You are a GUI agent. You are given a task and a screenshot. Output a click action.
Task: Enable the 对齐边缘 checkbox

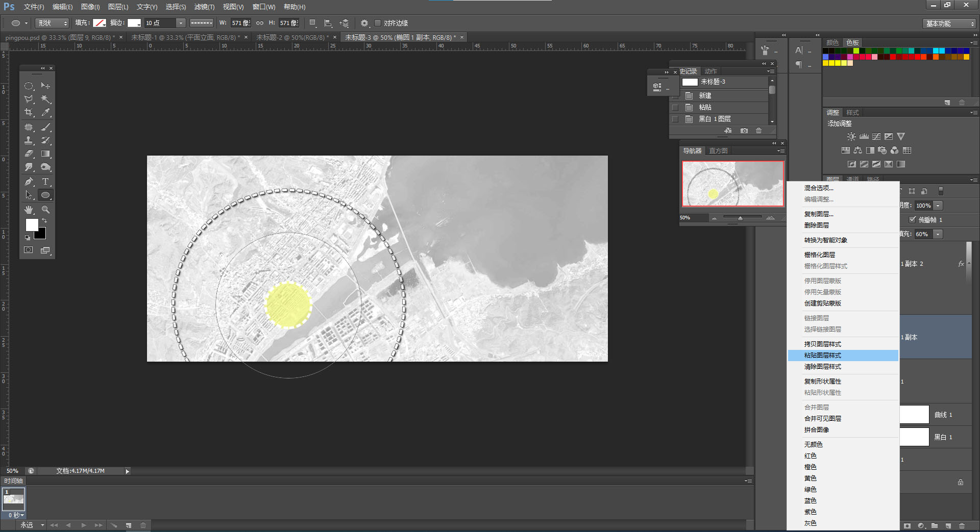pyautogui.click(x=378, y=23)
